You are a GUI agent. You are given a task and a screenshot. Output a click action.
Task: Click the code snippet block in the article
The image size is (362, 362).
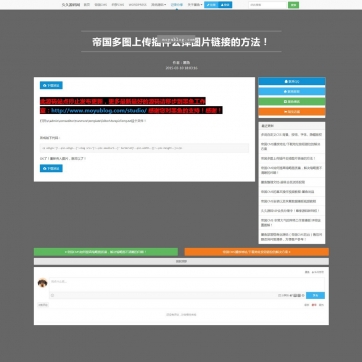point(144,148)
